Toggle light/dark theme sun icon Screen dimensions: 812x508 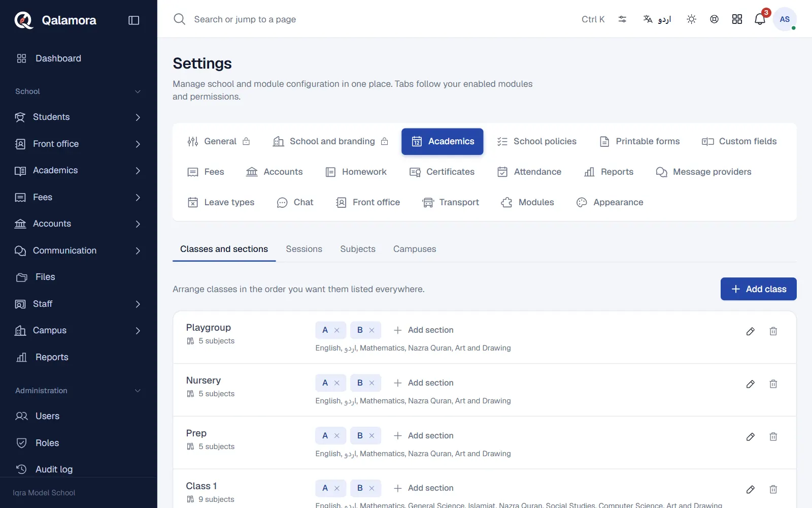691,19
